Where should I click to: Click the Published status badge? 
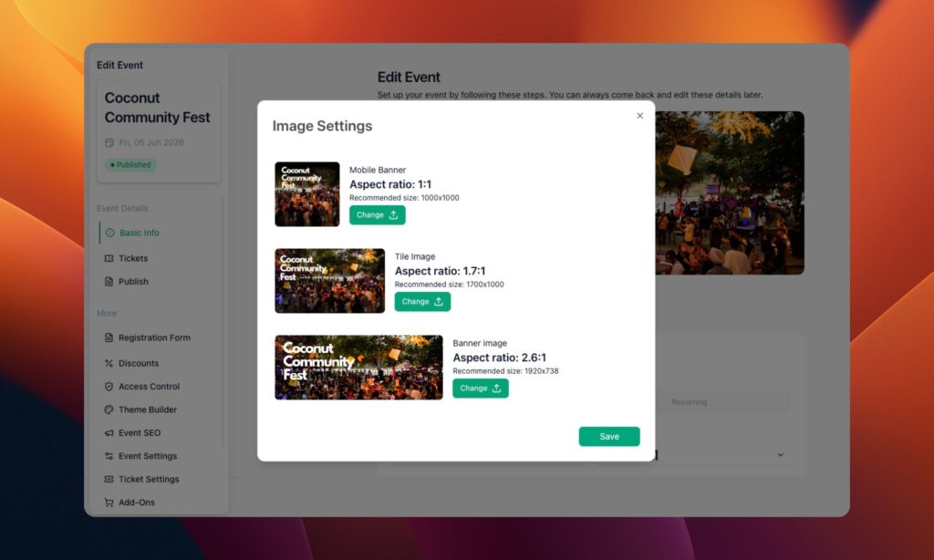[130, 165]
